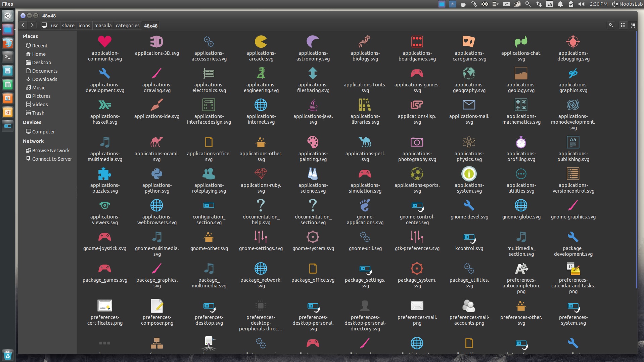Select package_multimedia.svg music note icon
This screenshot has width=644, height=362.
tap(209, 269)
